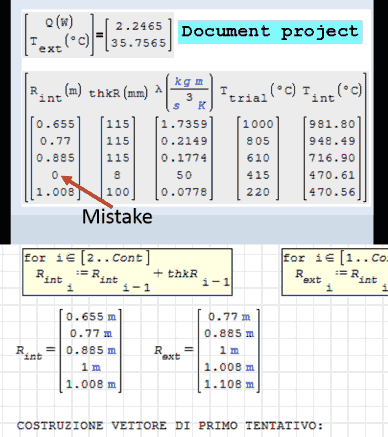Viewport: 388px width, 437px height.
Task: Click the T int value 981.80
Action: coord(332,124)
